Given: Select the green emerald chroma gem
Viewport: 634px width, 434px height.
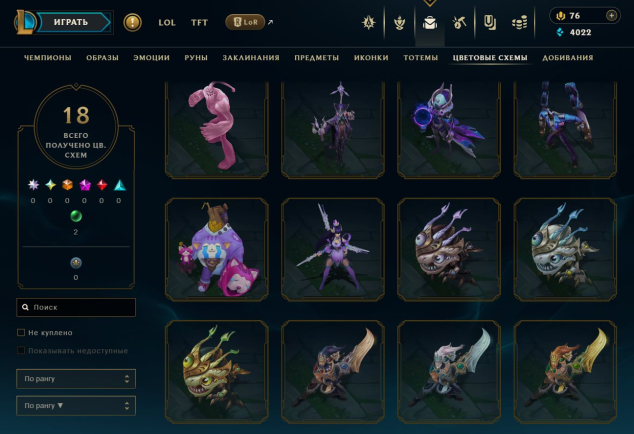Looking at the screenshot, I should pyautogui.click(x=76, y=216).
